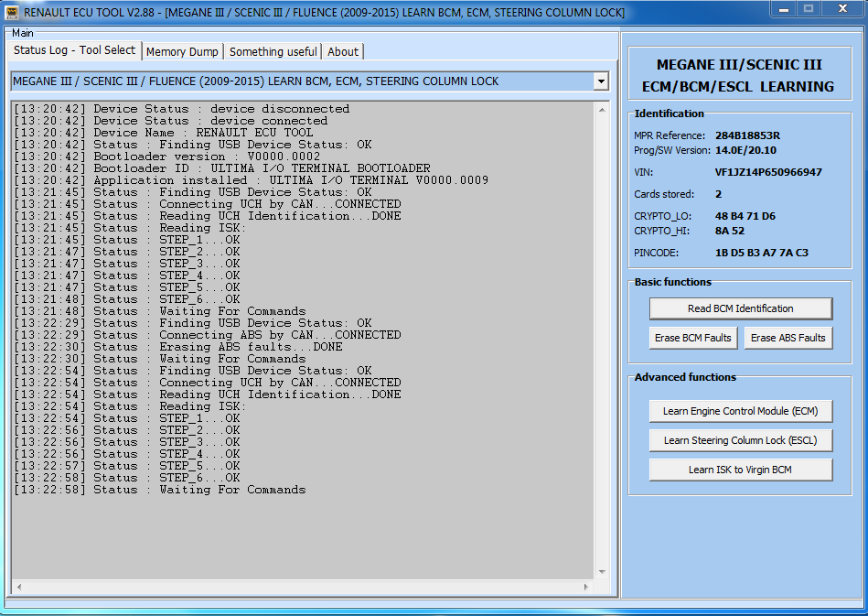This screenshot has height=616, width=868.
Task: Click the CRYPTO_LO value 48 B4 71 D6
Action: pos(745,217)
